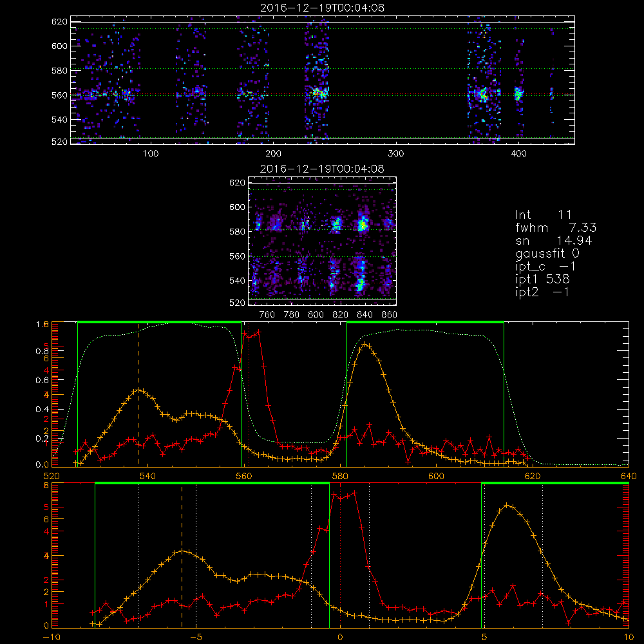Select the 'Int 11' annotation text
Image resolution: width=644 pixels, height=644 pixels.
[x=544, y=215]
